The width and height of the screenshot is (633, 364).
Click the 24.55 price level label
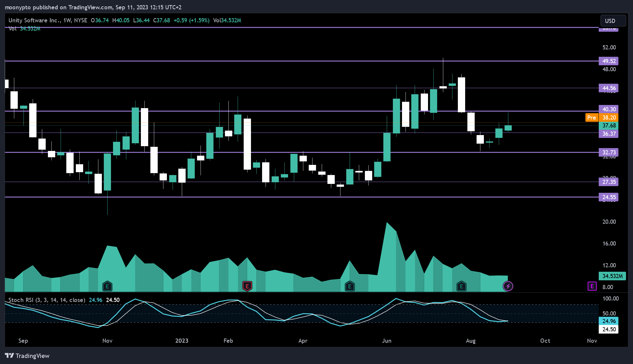(609, 197)
